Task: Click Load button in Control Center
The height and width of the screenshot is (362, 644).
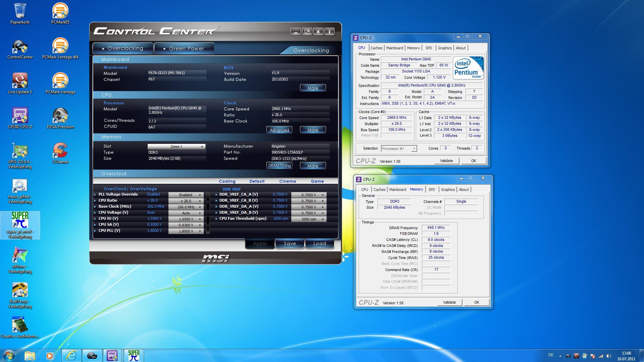Action: [319, 244]
